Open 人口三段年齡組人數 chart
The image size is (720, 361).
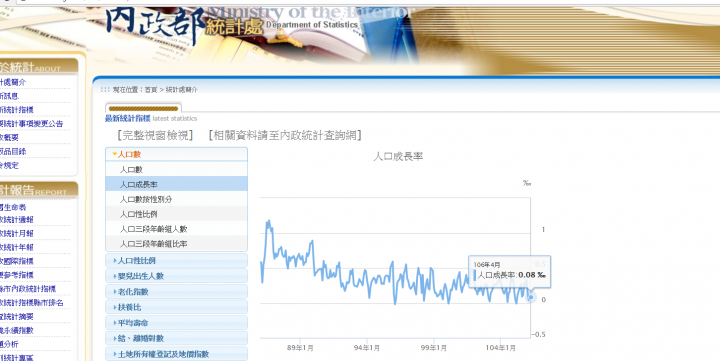coord(176,229)
